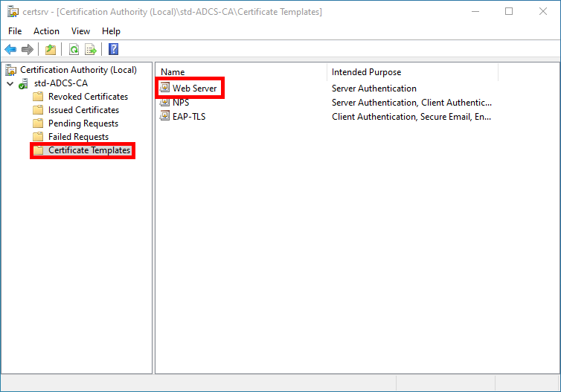Click the Failed Requests folder icon
Viewport: 561px width, 392px height.
click(x=38, y=137)
